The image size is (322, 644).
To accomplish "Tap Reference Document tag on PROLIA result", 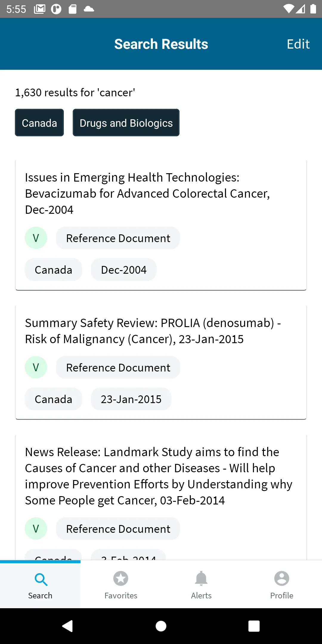I will [x=118, y=367].
